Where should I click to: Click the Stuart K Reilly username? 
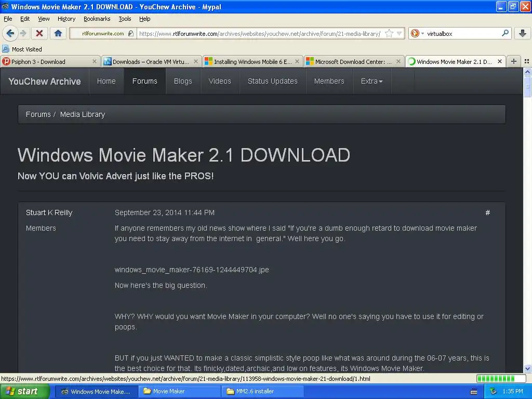49,212
